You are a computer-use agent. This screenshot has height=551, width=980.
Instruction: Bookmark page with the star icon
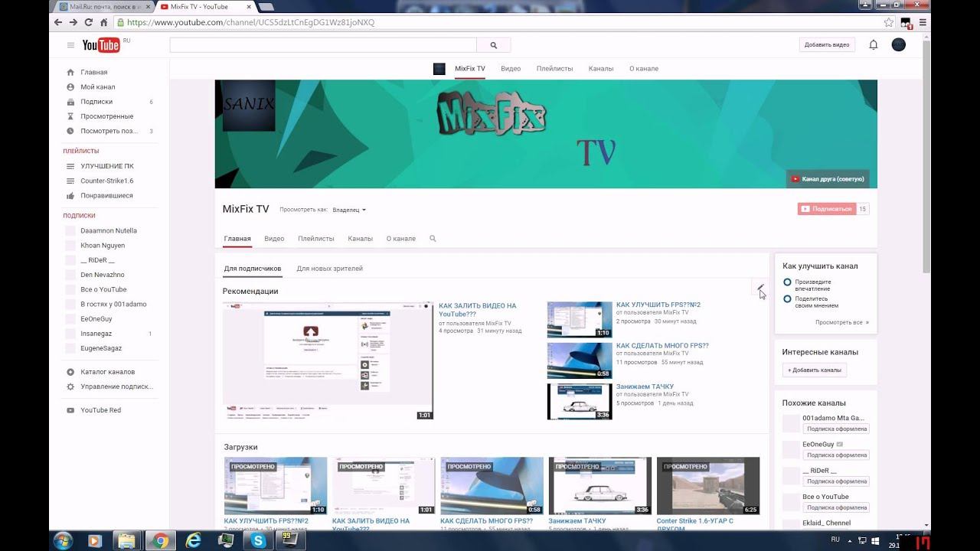(x=888, y=22)
